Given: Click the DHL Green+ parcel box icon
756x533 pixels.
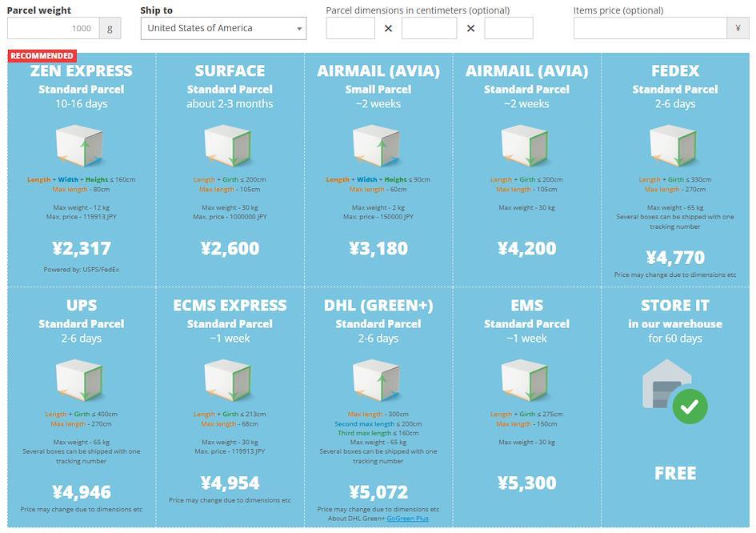Looking at the screenshot, I should coord(378,381).
